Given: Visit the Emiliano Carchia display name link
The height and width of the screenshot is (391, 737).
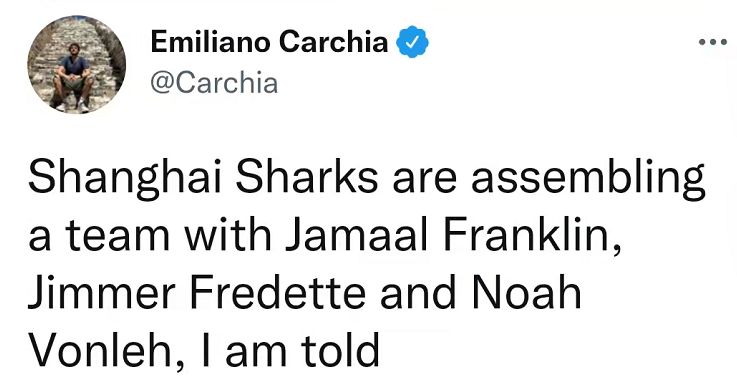Looking at the screenshot, I should pos(270,42).
